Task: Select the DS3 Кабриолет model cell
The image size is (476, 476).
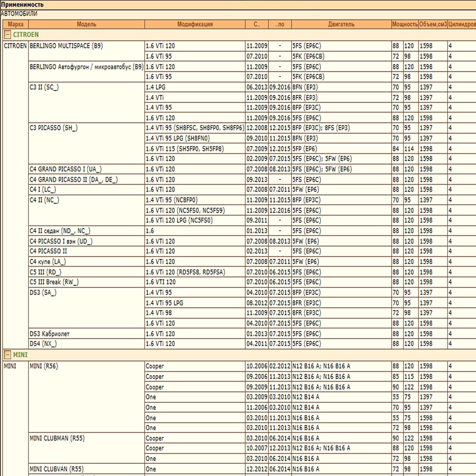Action: pos(49,334)
